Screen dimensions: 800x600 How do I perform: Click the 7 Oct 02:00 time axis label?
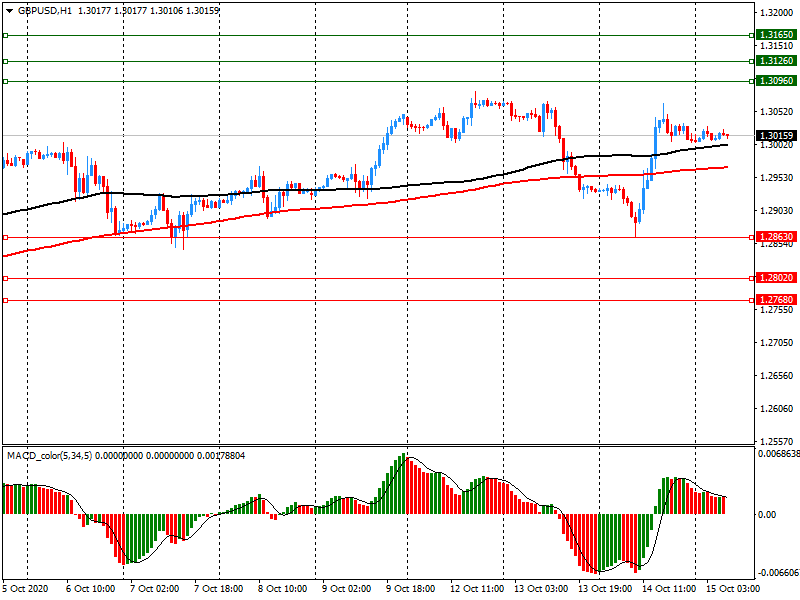click(155, 589)
